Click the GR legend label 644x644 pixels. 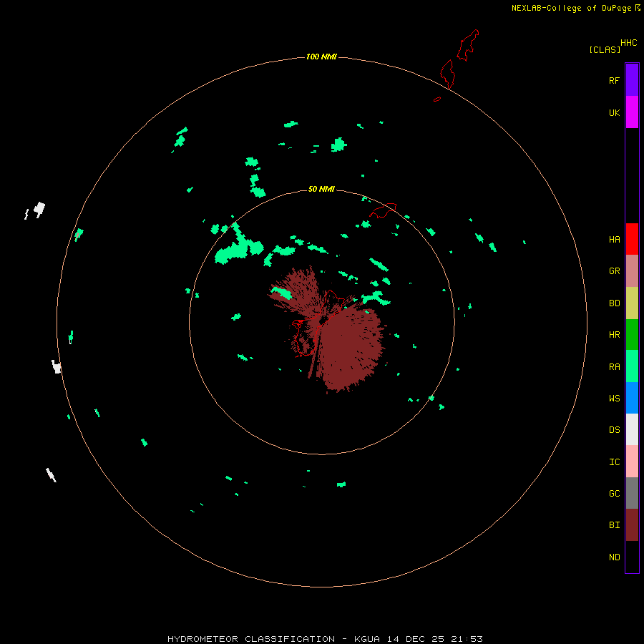click(614, 271)
